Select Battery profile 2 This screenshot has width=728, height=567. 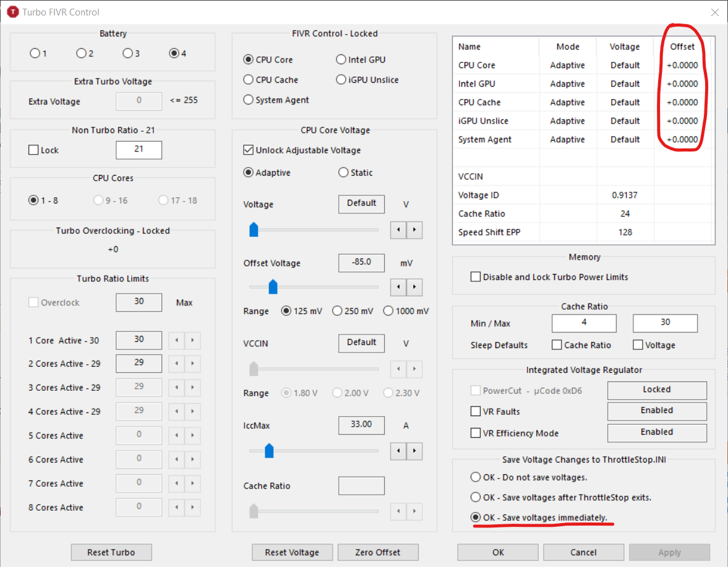[x=81, y=53]
